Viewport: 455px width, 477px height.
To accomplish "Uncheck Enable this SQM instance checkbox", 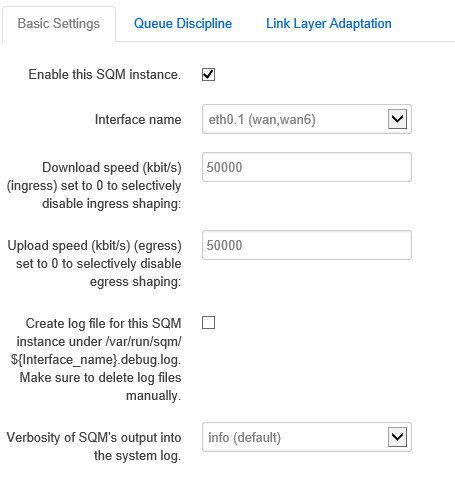I will click(x=208, y=74).
